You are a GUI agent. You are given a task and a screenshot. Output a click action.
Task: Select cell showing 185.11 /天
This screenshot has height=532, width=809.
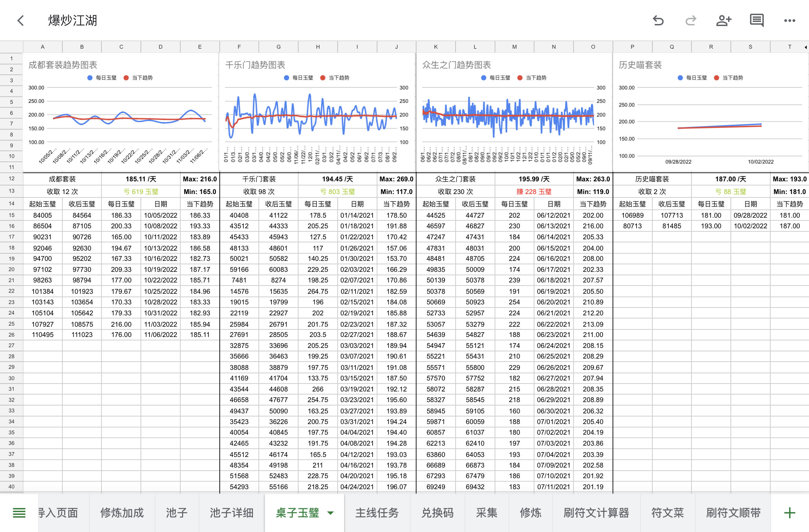click(141, 179)
